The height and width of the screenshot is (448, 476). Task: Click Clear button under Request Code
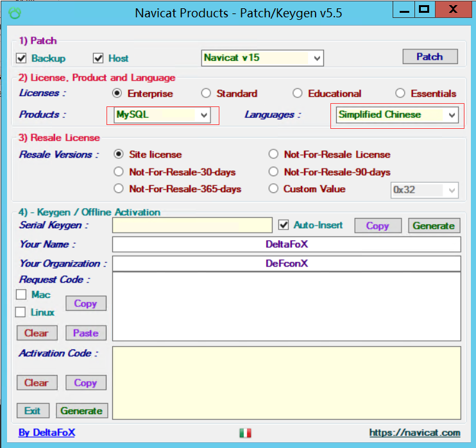click(x=37, y=333)
